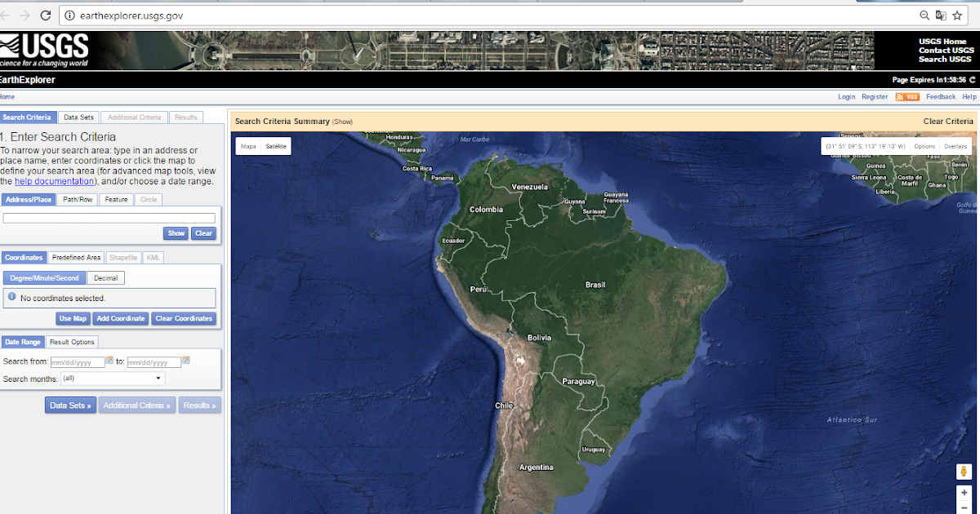The image size is (980, 514).
Task: Open the calendar picker for the to date
Action: 185,361
